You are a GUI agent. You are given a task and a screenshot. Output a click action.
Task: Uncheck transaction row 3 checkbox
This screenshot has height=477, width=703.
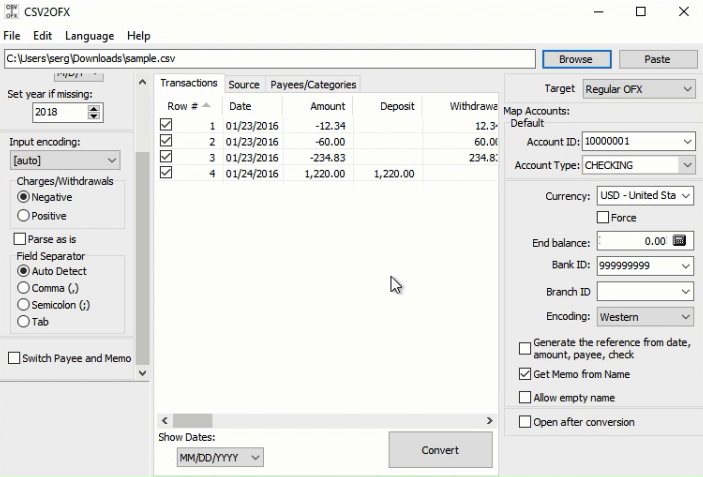click(166, 156)
